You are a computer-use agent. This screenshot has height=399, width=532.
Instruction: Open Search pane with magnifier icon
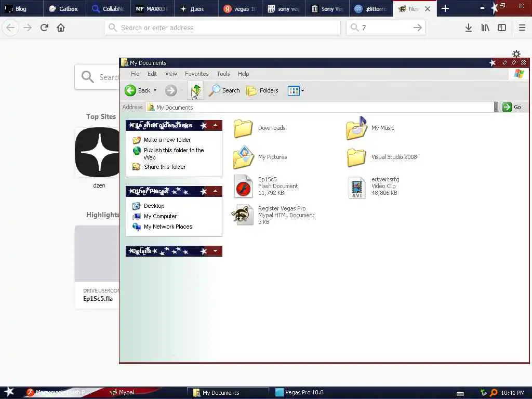(x=224, y=90)
